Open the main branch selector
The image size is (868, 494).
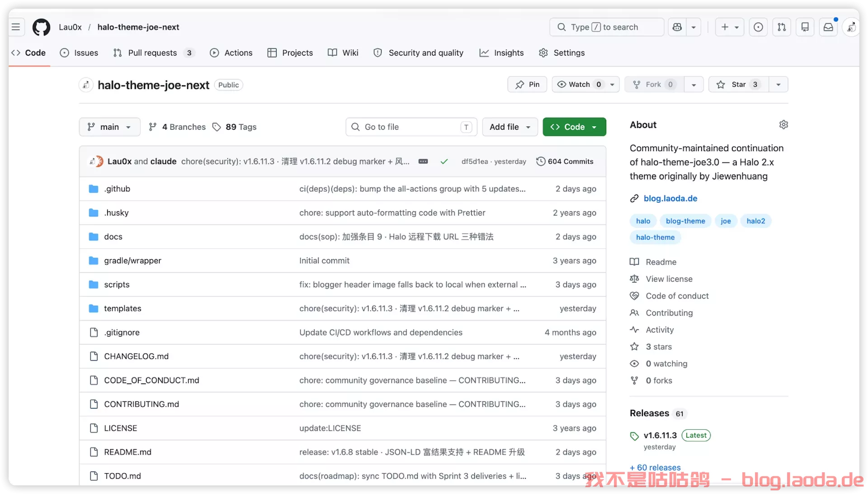click(x=109, y=127)
